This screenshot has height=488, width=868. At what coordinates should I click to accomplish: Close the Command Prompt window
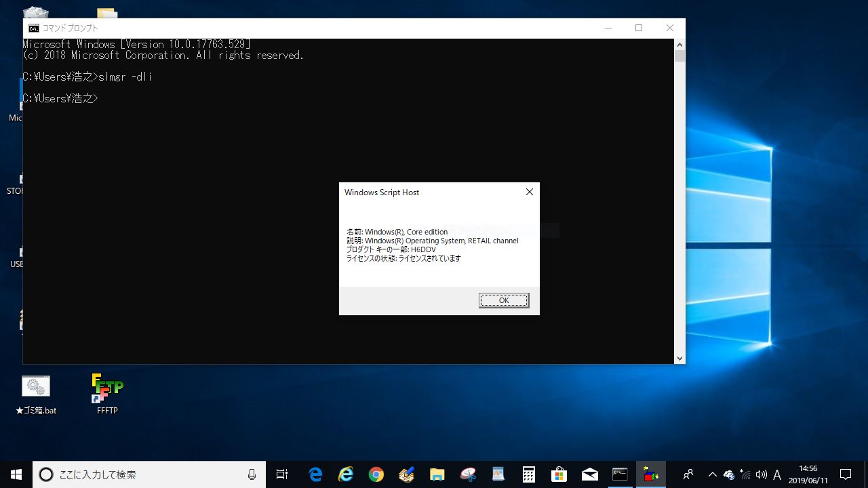pyautogui.click(x=670, y=28)
